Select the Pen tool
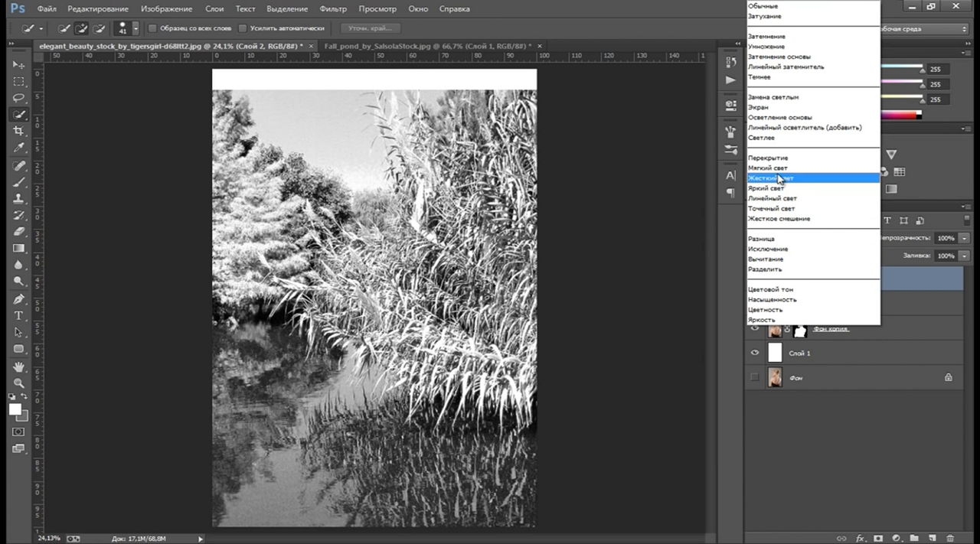This screenshot has height=544, width=980. tap(19, 299)
